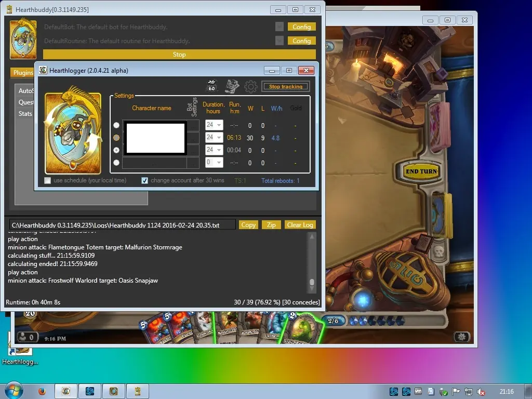This screenshot has width=532, height=399.
Task: Open the Windows Start menu
Action: (14, 391)
